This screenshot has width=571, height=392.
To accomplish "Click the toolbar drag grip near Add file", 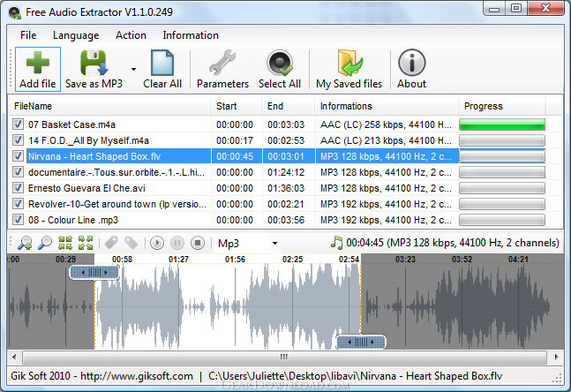I will point(11,69).
